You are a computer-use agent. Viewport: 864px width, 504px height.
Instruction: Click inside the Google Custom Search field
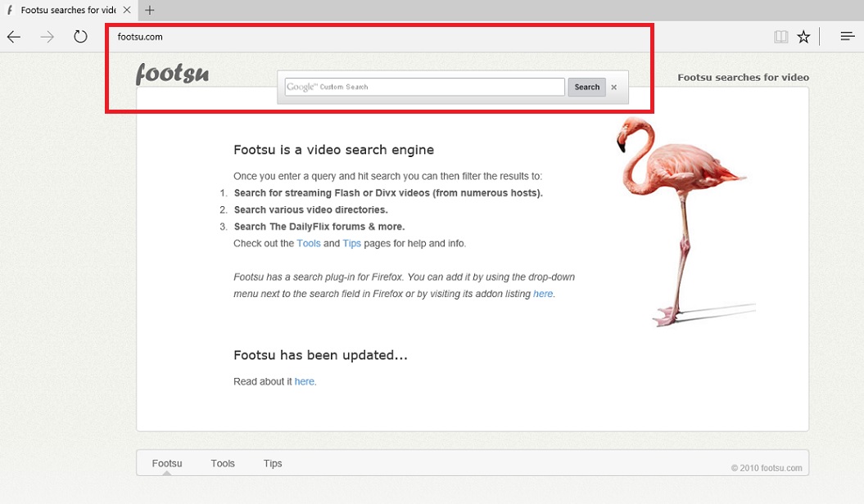tap(422, 87)
